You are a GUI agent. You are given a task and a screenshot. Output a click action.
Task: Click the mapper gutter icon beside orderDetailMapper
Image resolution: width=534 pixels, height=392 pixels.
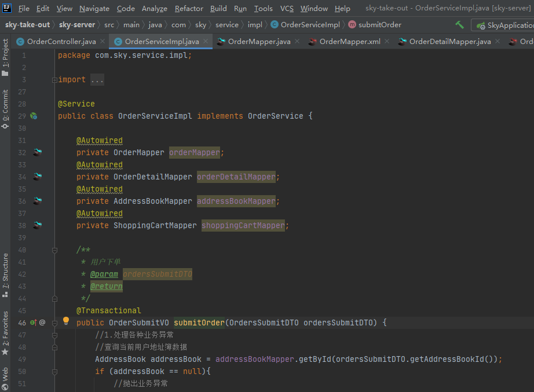38,177
